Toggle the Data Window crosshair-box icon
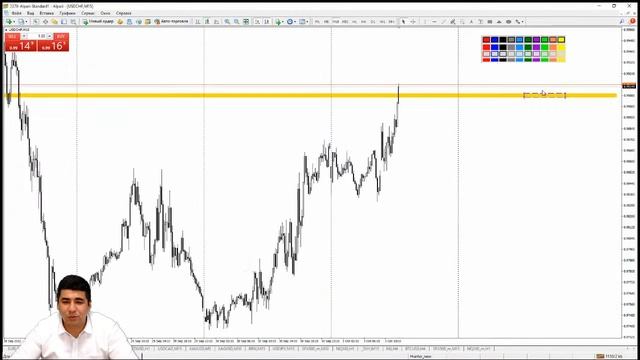Viewport: 640px width, 360px height. (x=45, y=22)
